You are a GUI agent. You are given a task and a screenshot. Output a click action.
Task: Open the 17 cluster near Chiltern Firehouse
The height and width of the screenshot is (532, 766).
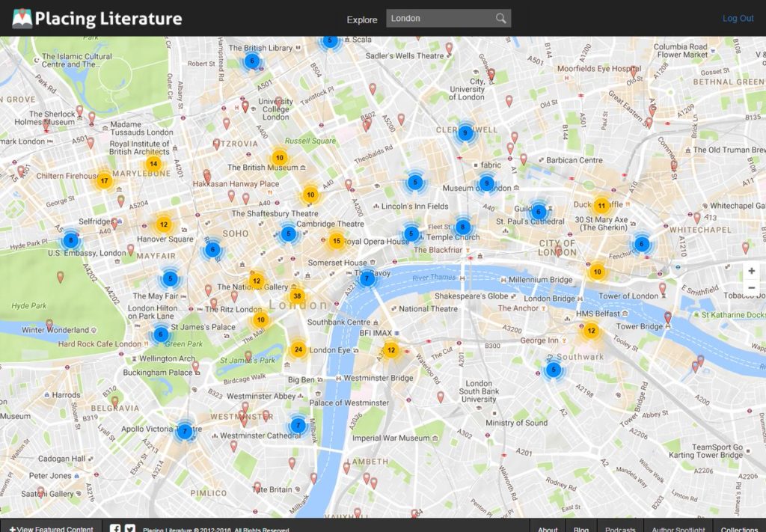click(x=104, y=180)
